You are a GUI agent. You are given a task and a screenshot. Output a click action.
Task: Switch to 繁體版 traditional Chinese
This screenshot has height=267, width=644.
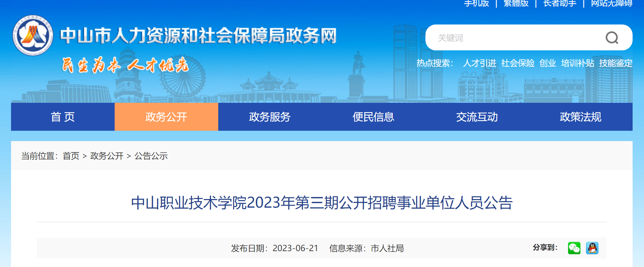pyautogui.click(x=516, y=3)
